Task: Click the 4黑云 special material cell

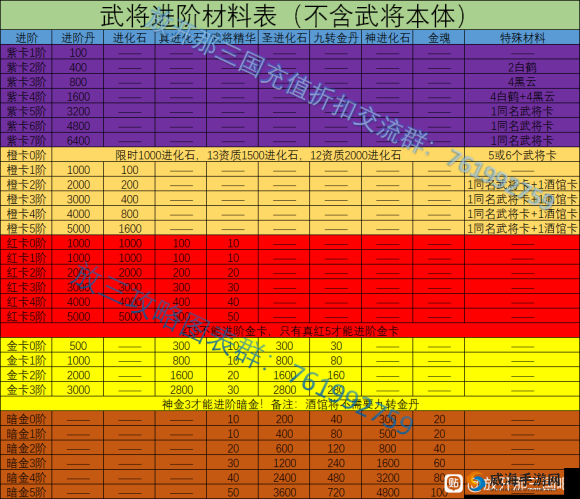Action: 522,82
